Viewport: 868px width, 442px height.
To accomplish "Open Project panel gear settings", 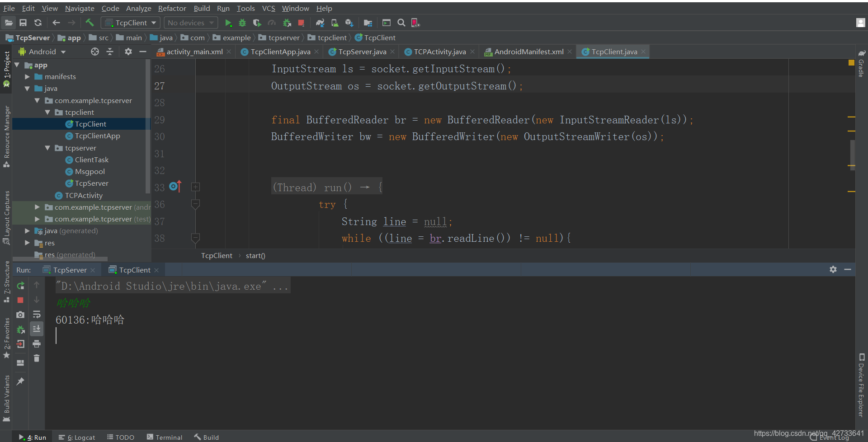I will (x=128, y=52).
